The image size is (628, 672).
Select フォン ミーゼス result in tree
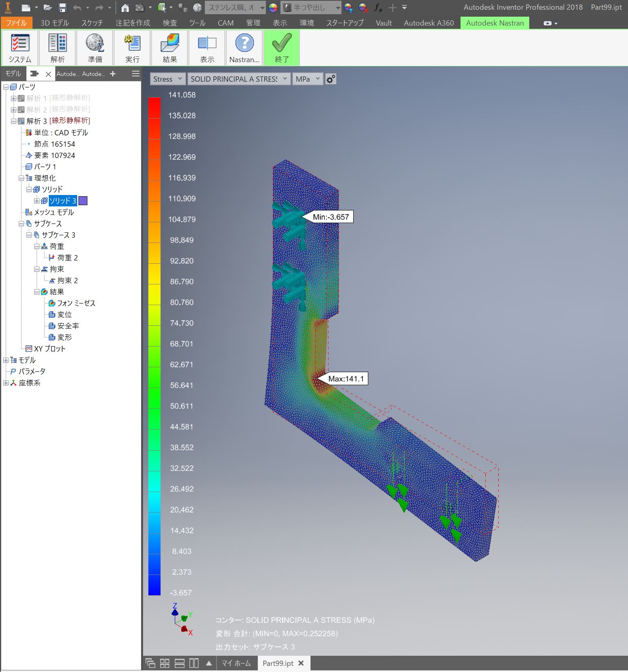pos(76,303)
